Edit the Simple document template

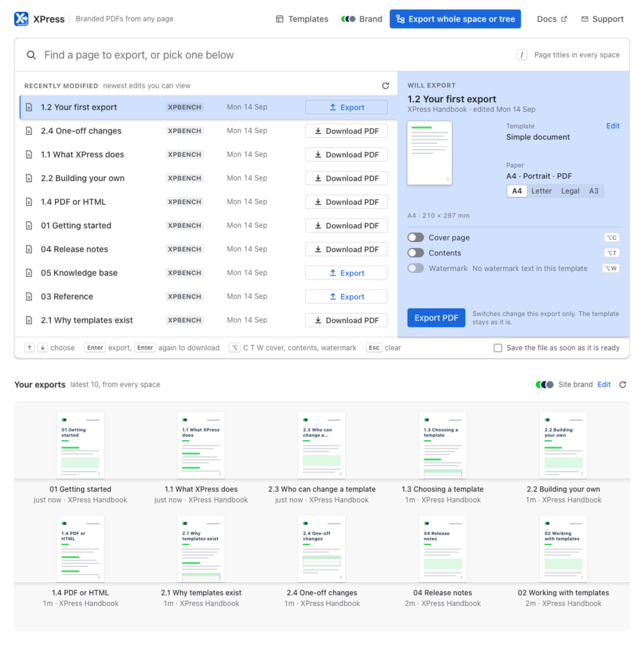[x=612, y=126]
